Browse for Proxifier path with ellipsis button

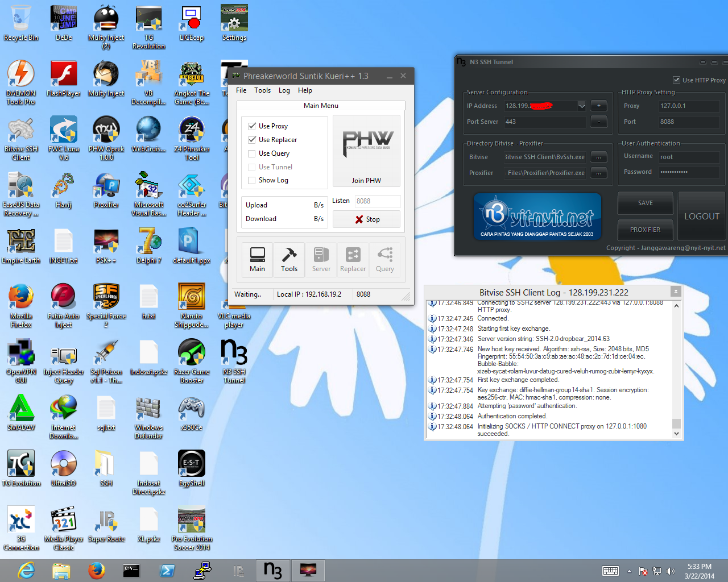point(599,173)
